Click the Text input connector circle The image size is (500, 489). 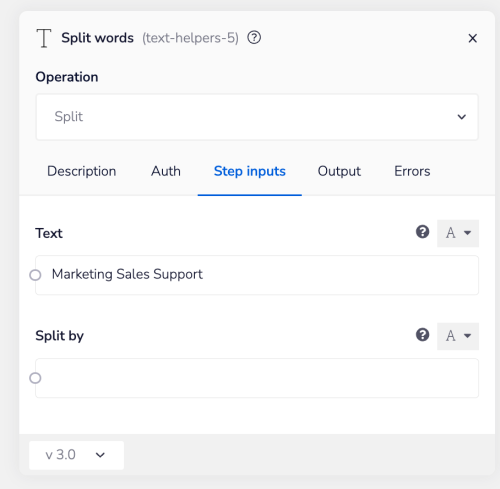35,275
